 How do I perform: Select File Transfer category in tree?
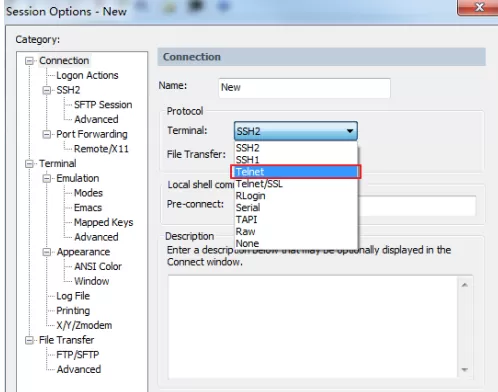click(66, 340)
